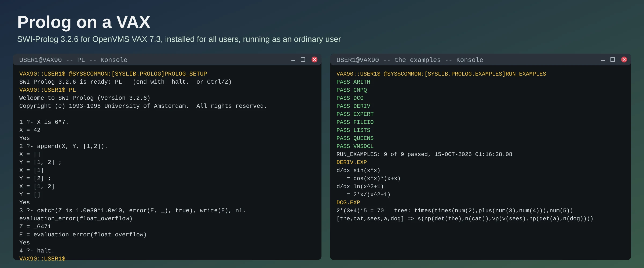Viewport: 644px width, 268px height.
Task: Click 'E = evaluation_error(float_overflow)' line
Action: pyautogui.click(x=83, y=234)
